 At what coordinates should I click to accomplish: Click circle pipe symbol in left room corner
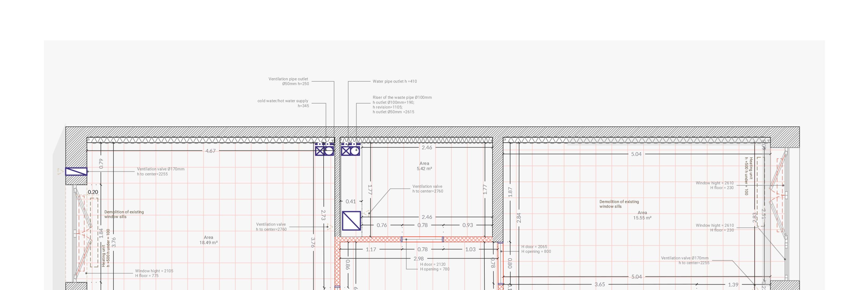click(329, 151)
